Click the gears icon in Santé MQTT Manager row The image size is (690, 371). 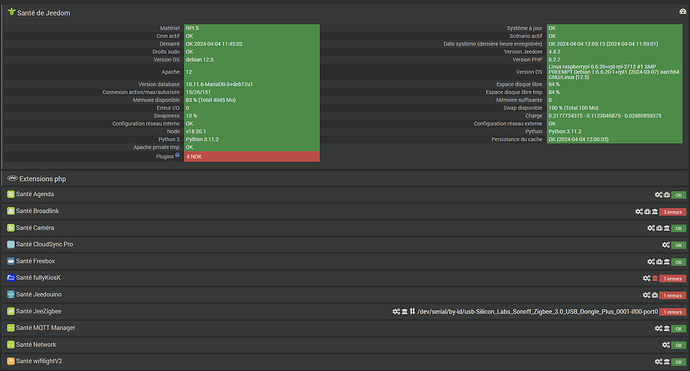click(658, 328)
